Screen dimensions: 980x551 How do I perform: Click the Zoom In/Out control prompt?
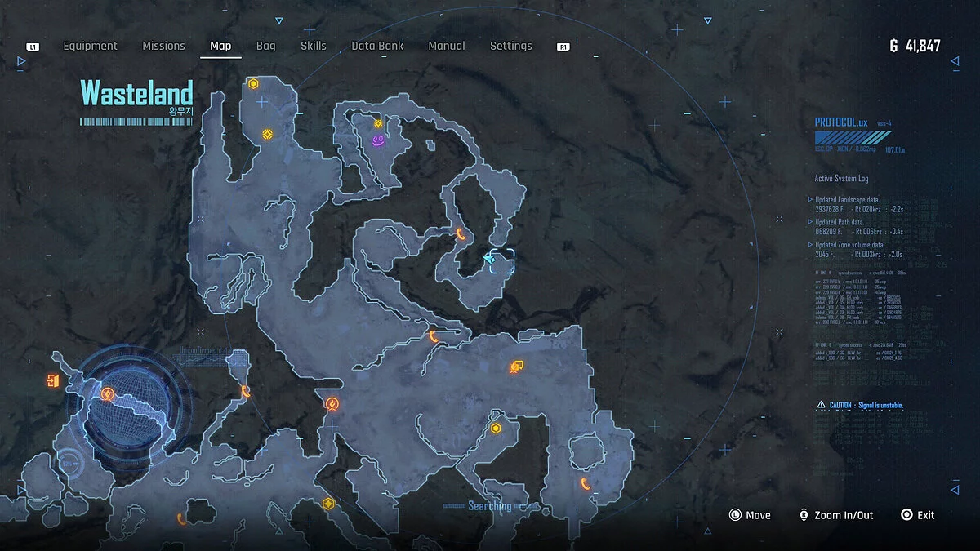838,515
